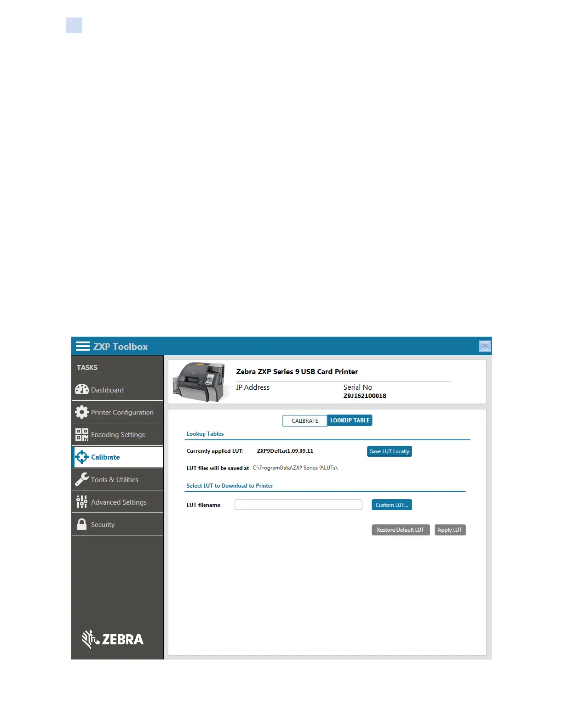Click the Save LUT Locally button
Image resolution: width=563 pixels, height=728 pixels.
click(x=390, y=451)
